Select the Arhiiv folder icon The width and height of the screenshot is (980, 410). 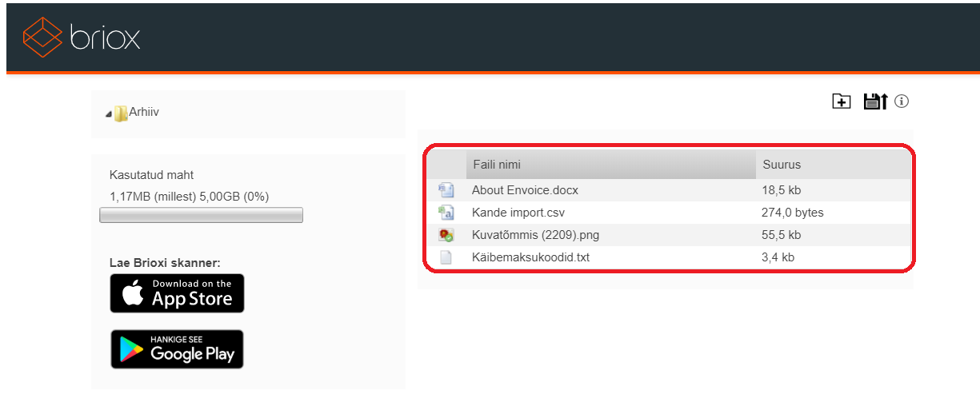click(x=121, y=113)
